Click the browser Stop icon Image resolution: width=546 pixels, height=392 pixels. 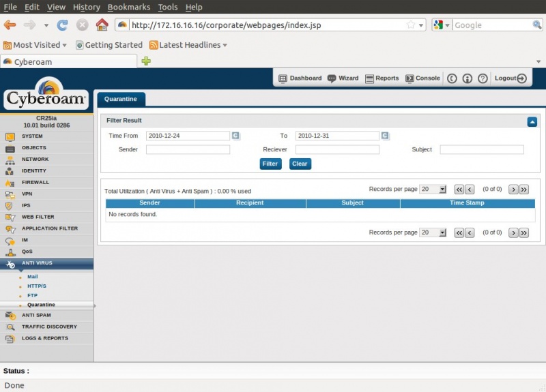click(82, 25)
